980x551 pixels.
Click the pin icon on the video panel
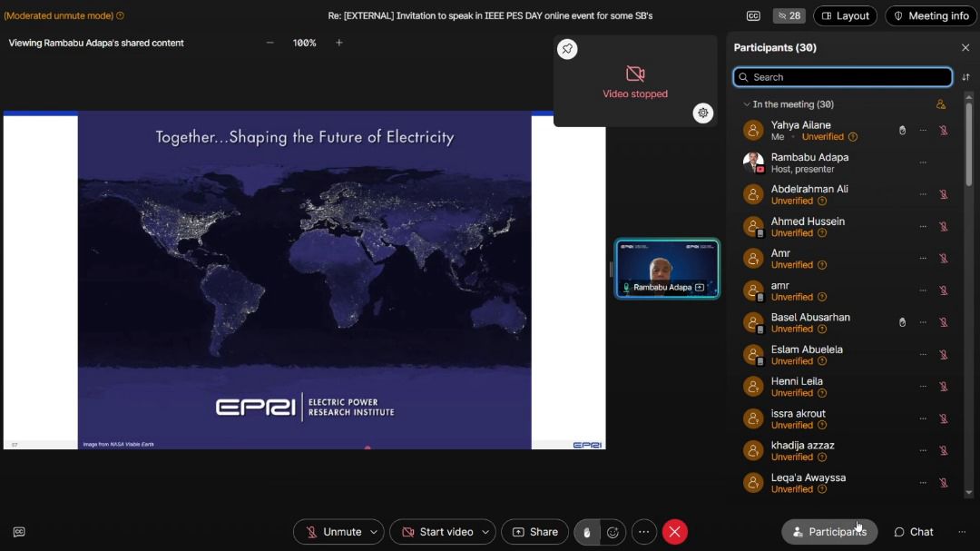coord(567,49)
